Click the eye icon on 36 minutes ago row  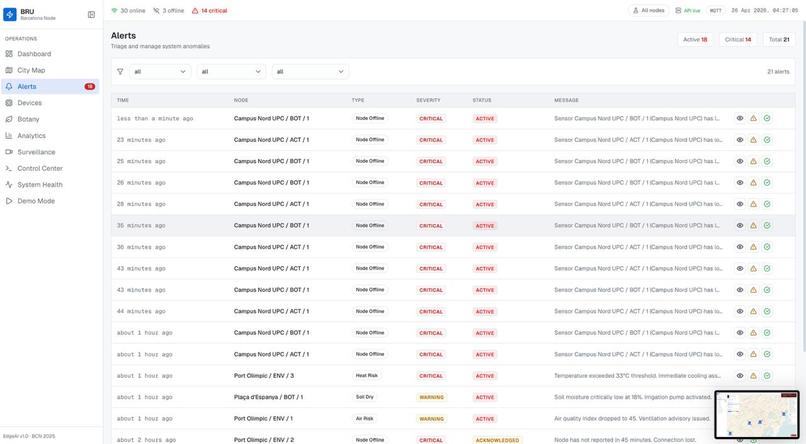pyautogui.click(x=740, y=247)
